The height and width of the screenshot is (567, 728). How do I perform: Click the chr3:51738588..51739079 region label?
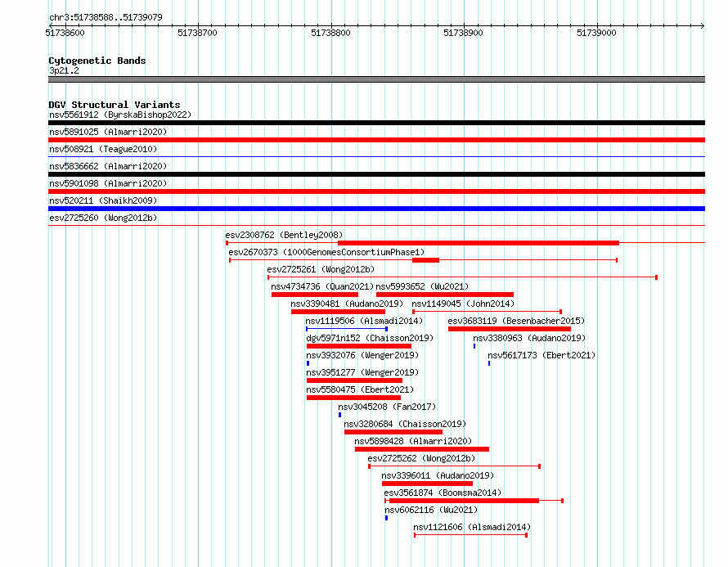tap(106, 18)
